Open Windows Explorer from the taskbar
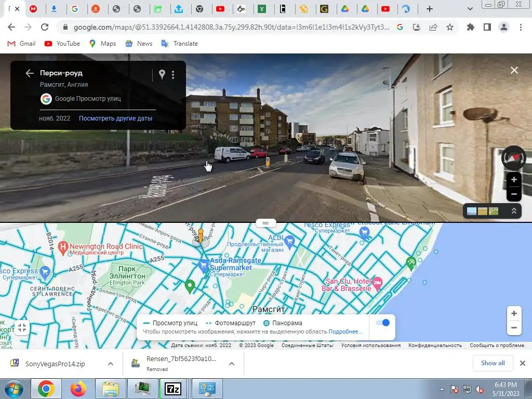This screenshot has height=399, width=532. tap(110, 389)
